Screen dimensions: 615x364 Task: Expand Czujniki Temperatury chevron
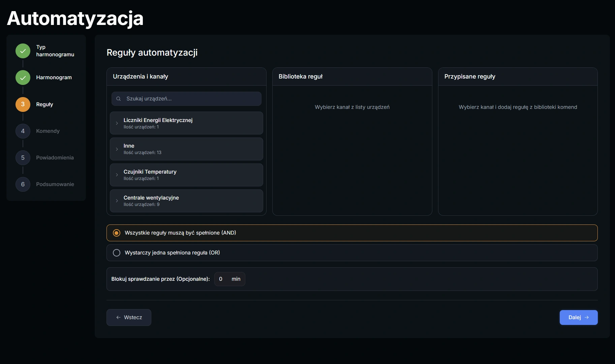pyautogui.click(x=117, y=175)
